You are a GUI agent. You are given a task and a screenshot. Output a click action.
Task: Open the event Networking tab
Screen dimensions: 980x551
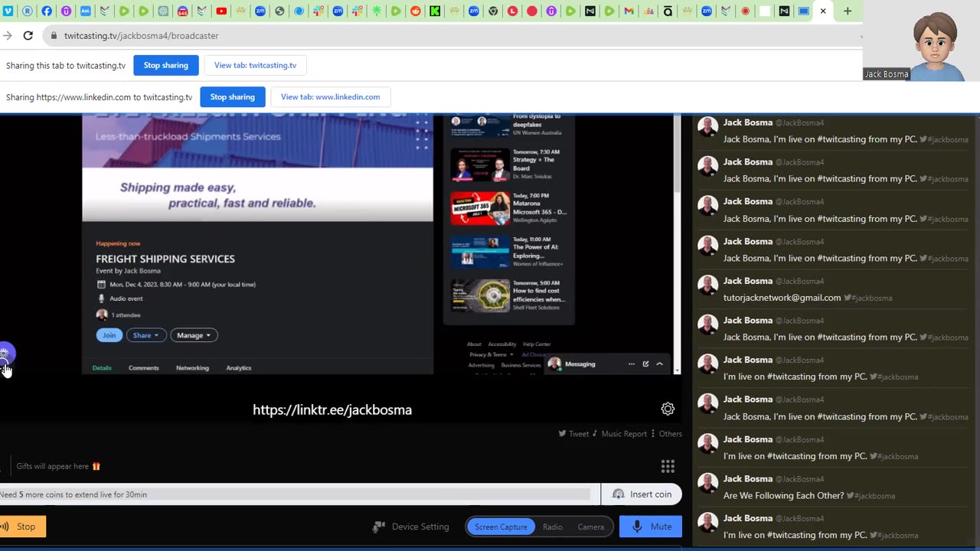point(192,368)
